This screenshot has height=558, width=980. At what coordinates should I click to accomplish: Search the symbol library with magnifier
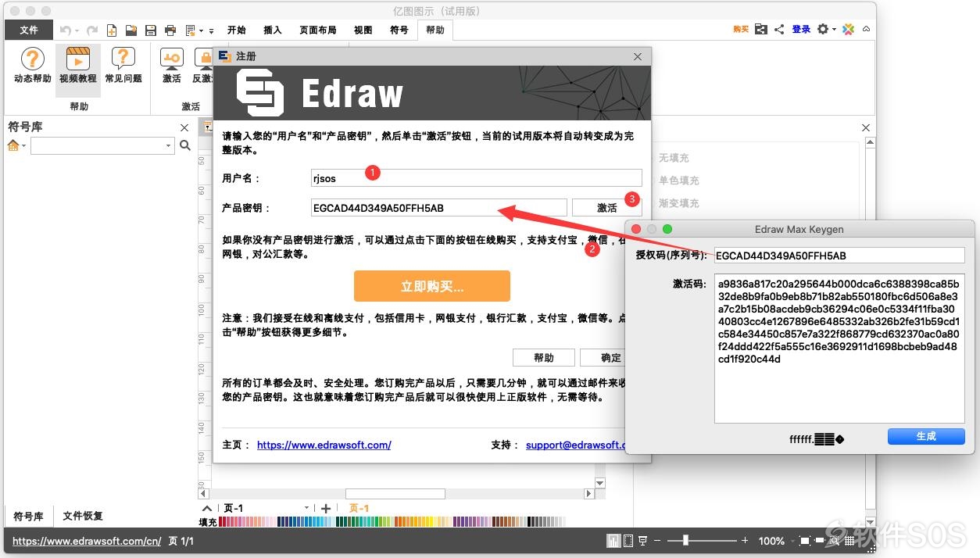[185, 145]
